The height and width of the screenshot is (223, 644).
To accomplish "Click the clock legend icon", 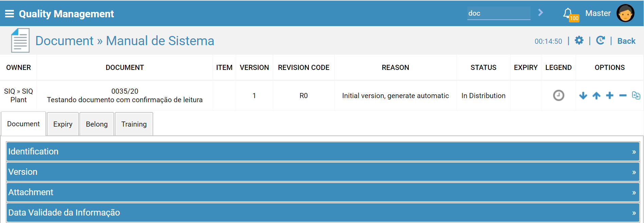I will click(558, 95).
